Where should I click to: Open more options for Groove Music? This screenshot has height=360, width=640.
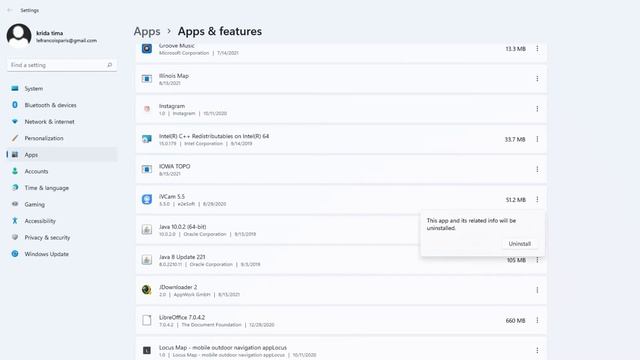pos(537,49)
